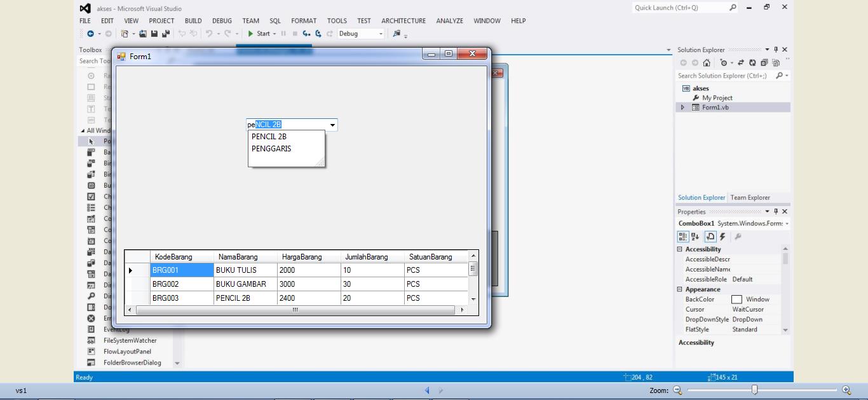This screenshot has width=868, height=400.
Task: Click the Home icon in Solution Explorer
Action: pos(706,63)
